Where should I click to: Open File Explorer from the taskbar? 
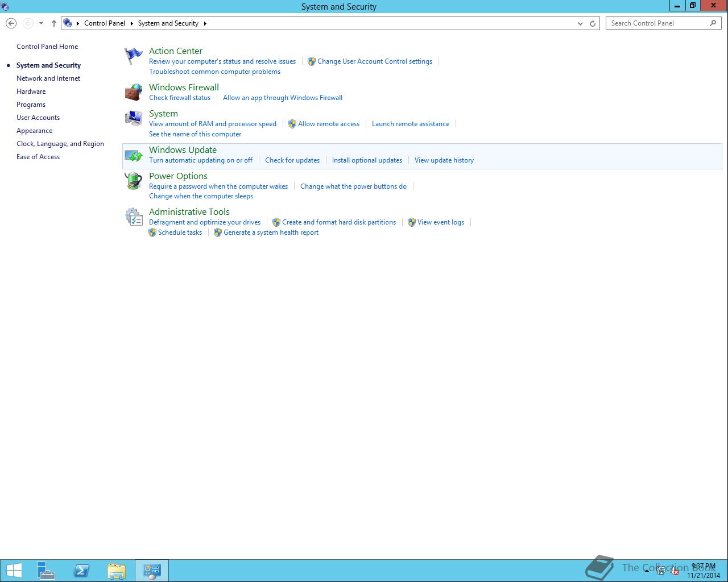pos(117,571)
